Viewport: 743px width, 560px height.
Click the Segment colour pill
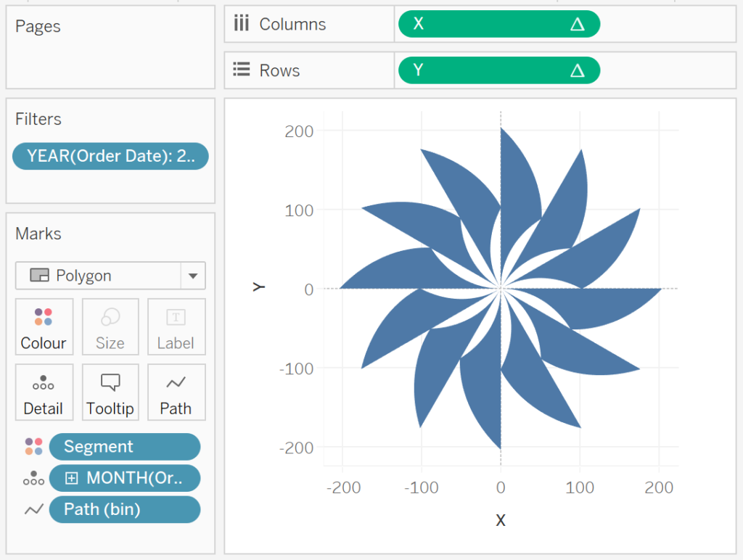pyautogui.click(x=125, y=446)
